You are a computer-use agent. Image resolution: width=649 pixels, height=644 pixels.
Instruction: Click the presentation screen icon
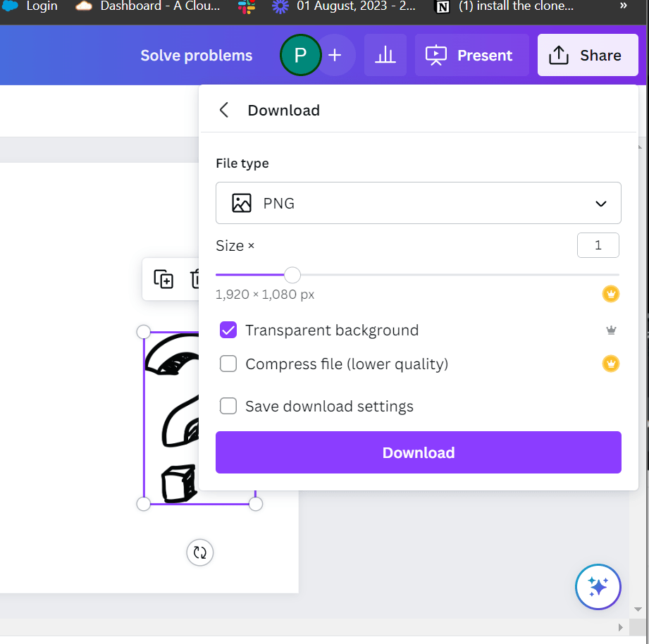pos(436,56)
